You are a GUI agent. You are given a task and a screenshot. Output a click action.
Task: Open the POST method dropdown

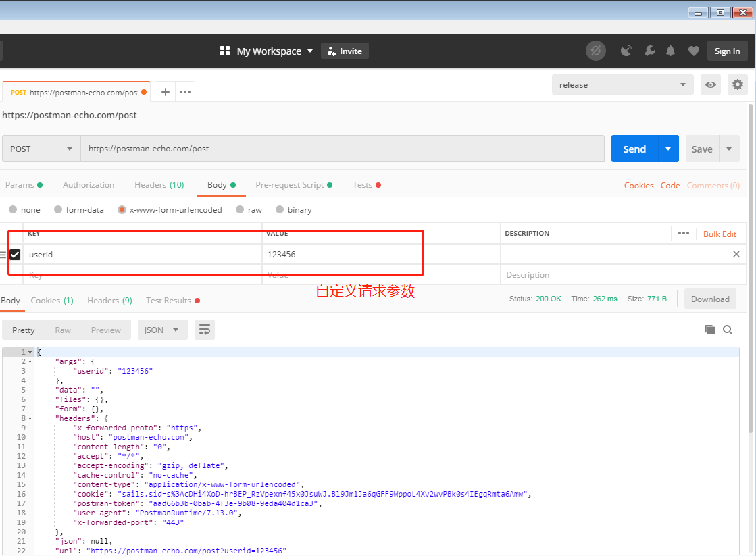41,149
